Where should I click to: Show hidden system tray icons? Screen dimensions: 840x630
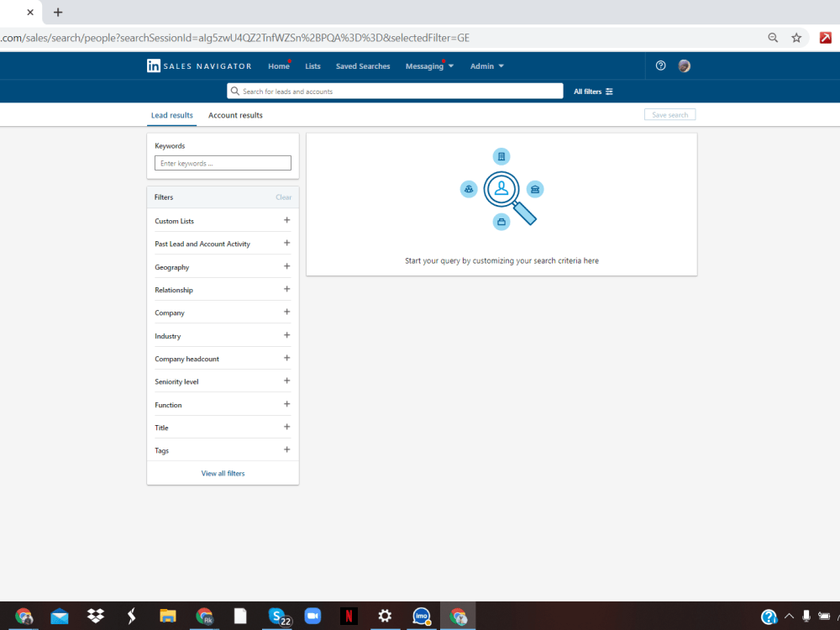coord(789,616)
